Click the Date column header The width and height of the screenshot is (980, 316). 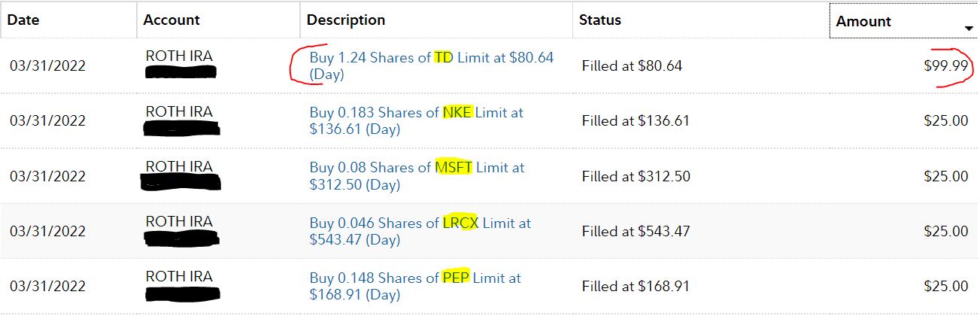click(x=23, y=20)
